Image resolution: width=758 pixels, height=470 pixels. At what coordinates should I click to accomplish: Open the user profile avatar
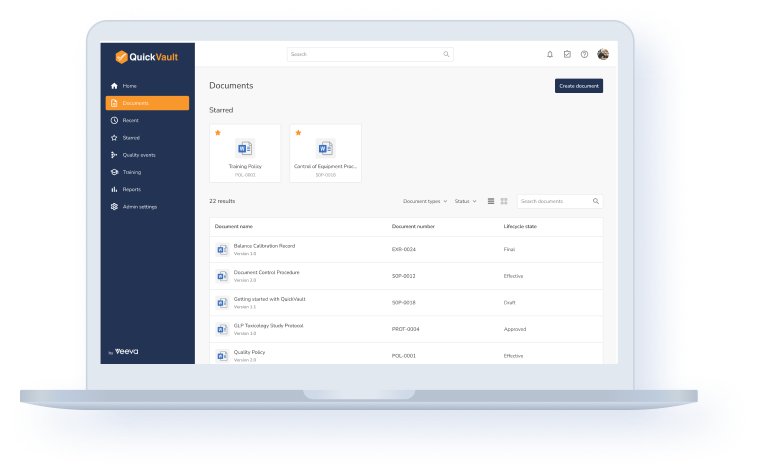pyautogui.click(x=603, y=54)
